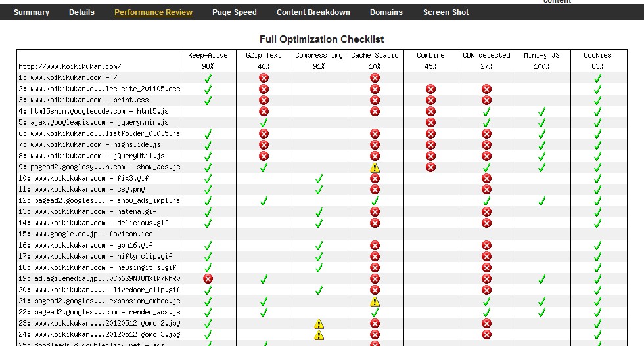644x346 pixels.
Task: Click the http://www.koikikukan.com/ URL text
Action: 70,66
